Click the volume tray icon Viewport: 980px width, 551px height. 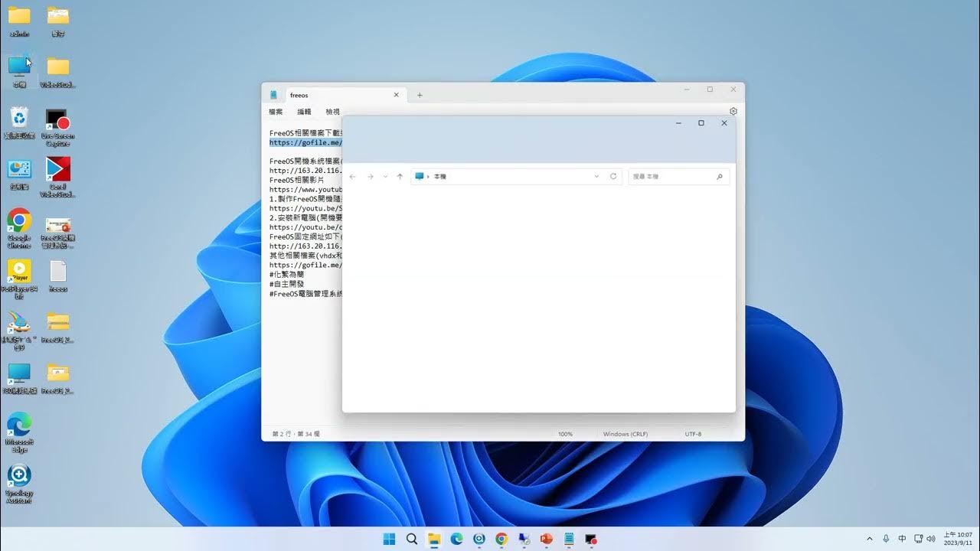click(931, 539)
